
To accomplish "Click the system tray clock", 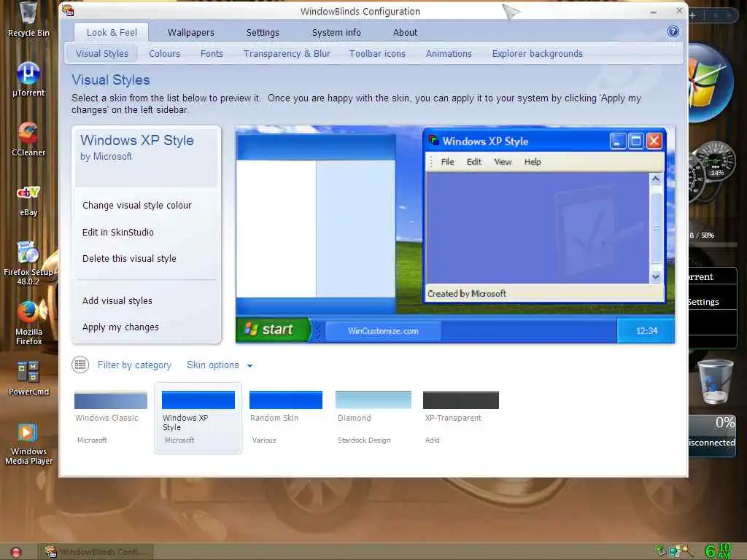I will pyautogui.click(x=717, y=551).
